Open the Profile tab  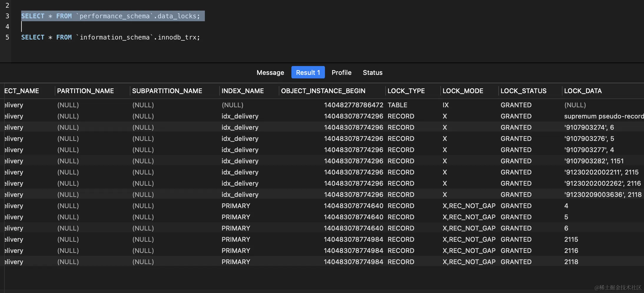click(341, 73)
